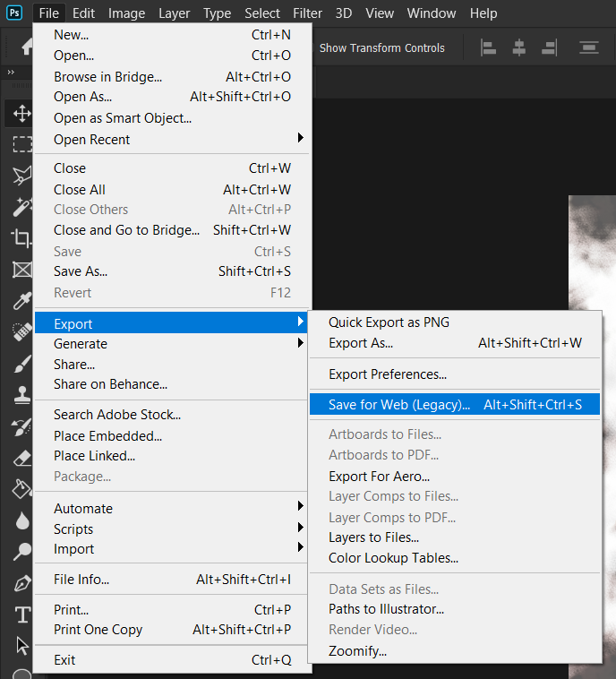Click align right edges icon
Viewport: 616px width, 679px height.
coord(550,47)
